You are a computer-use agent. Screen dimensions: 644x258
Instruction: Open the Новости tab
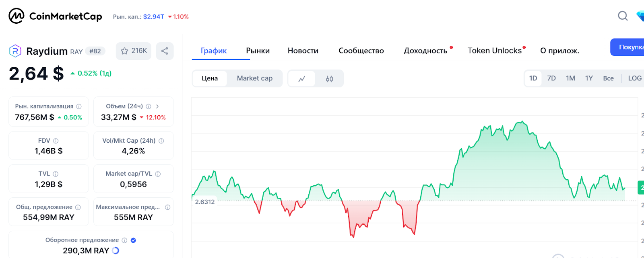[x=303, y=51]
